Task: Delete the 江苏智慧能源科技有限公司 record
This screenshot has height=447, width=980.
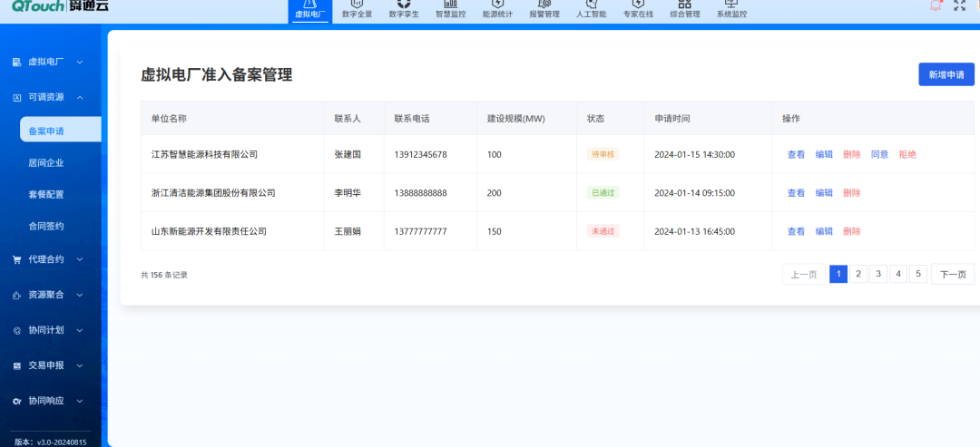Action: click(x=851, y=154)
